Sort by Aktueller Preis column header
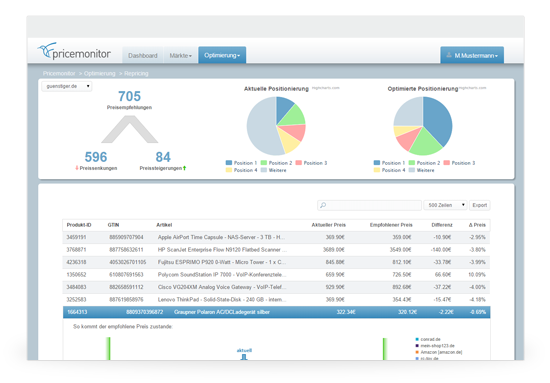Image resolution: width=550 pixels, height=383 pixels. point(329,225)
